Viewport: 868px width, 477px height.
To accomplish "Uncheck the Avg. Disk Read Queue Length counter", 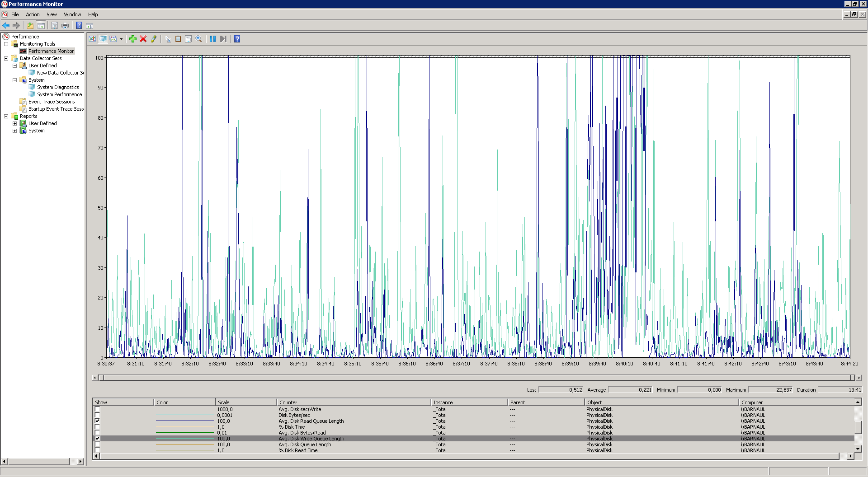I will tap(97, 421).
